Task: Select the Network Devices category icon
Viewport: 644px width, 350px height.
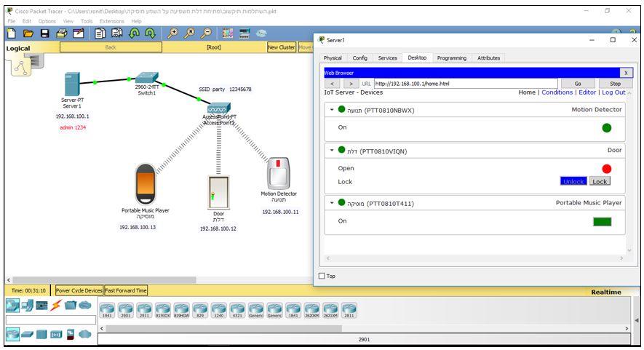Action: pyautogui.click(x=12, y=305)
